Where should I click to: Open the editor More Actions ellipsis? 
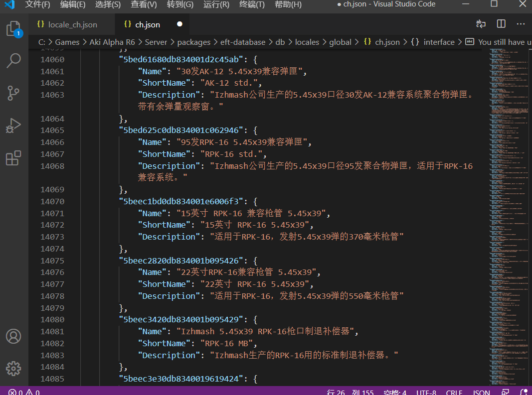521,24
